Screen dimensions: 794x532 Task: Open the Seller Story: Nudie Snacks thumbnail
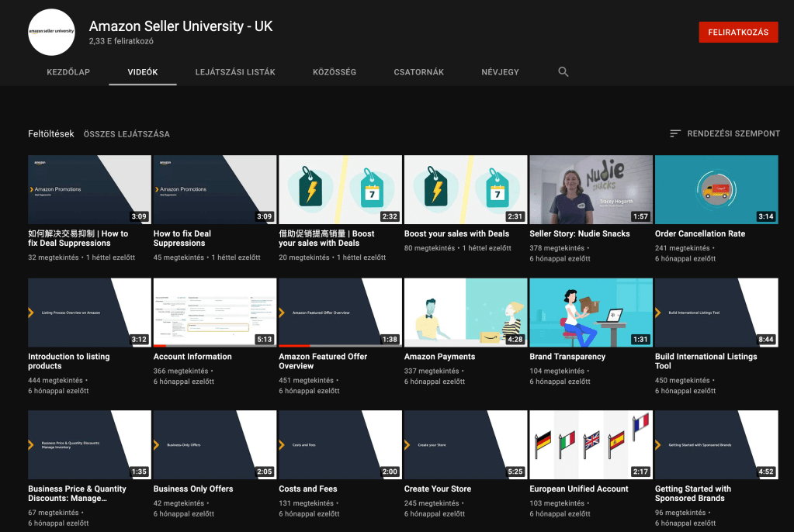coord(591,190)
